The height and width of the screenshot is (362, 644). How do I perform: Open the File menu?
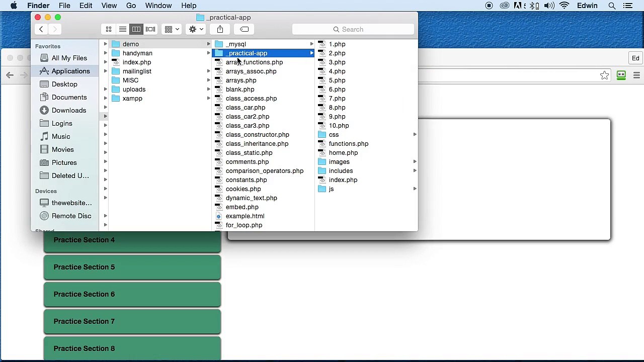[x=64, y=6]
